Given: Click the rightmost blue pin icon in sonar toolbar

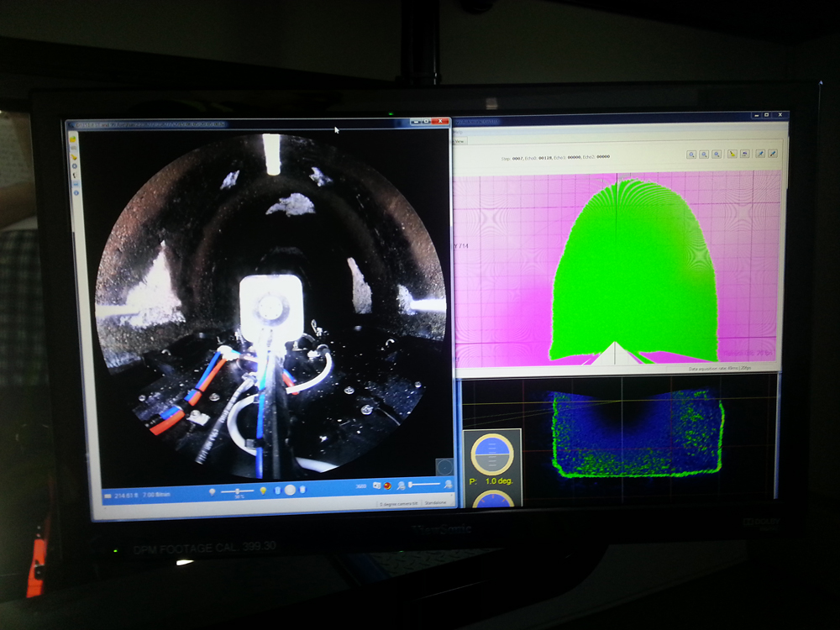Looking at the screenshot, I should coord(773,155).
